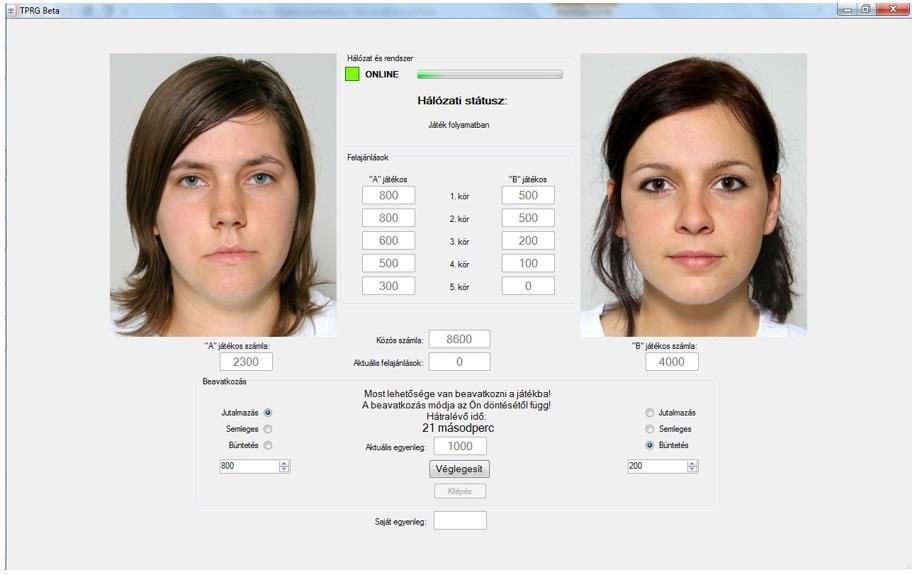Click the Aktuális felajánlások field
This screenshot has width=915, height=575.
459,362
